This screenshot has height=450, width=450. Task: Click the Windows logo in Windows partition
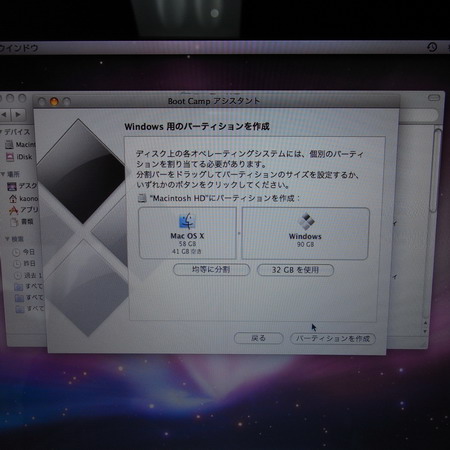pos(306,221)
